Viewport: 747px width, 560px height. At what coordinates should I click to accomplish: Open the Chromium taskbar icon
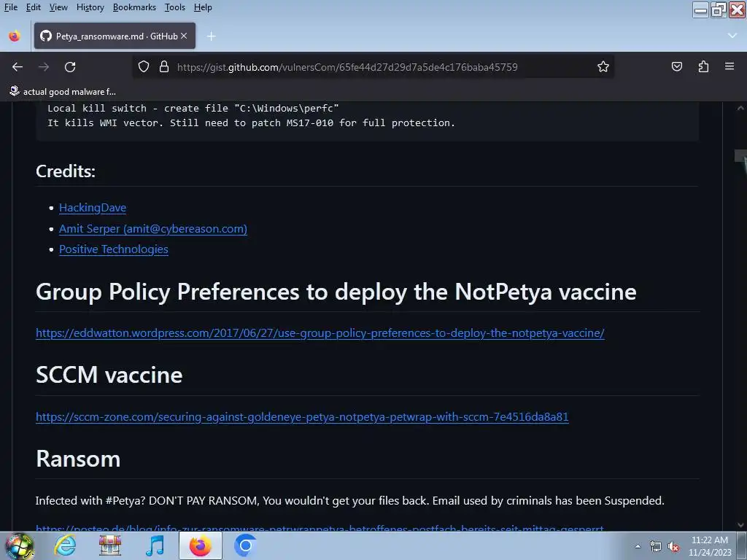coord(245,545)
